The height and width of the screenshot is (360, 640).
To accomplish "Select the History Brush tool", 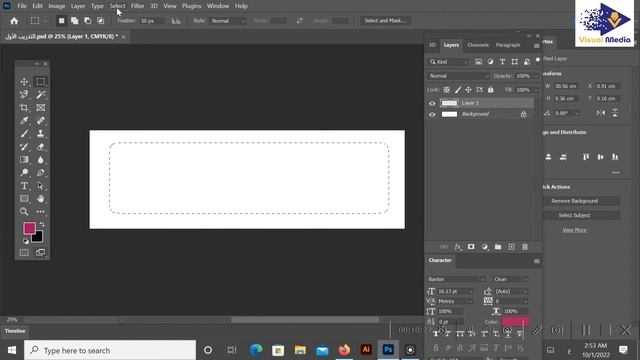I will pos(24,147).
